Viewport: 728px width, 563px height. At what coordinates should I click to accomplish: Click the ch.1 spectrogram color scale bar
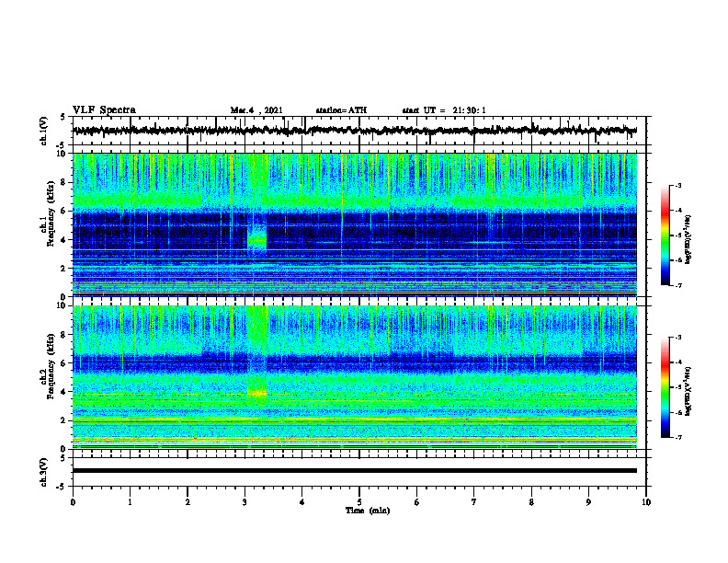click(x=665, y=236)
